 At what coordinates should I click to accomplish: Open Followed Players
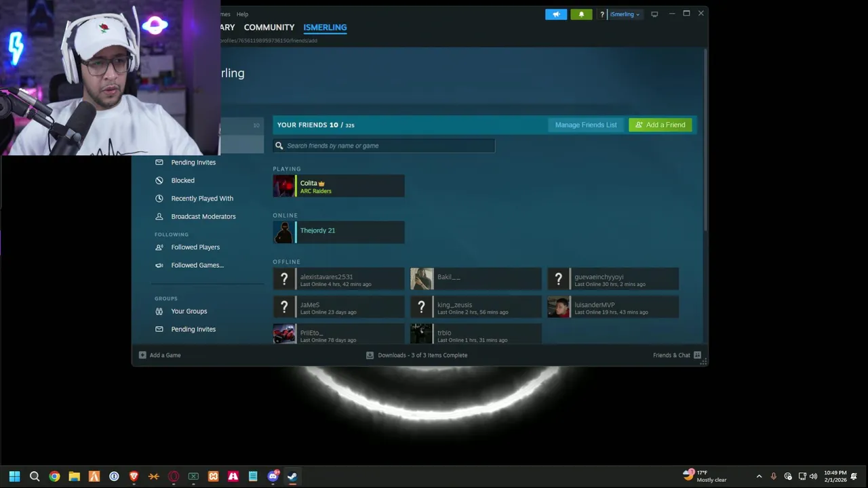[195, 247]
